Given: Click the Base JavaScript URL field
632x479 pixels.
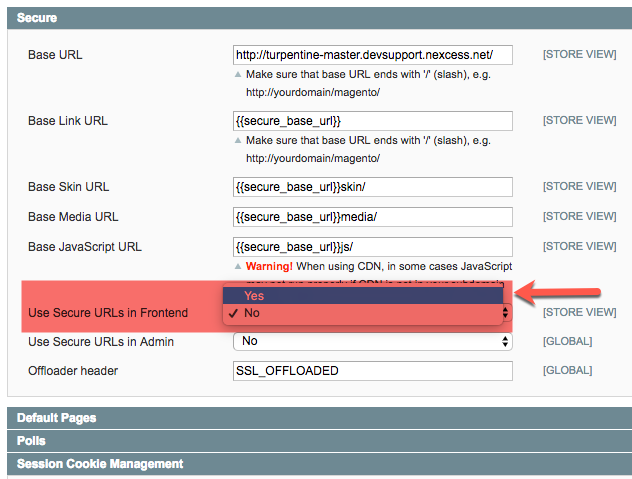Looking at the screenshot, I should [x=371, y=247].
